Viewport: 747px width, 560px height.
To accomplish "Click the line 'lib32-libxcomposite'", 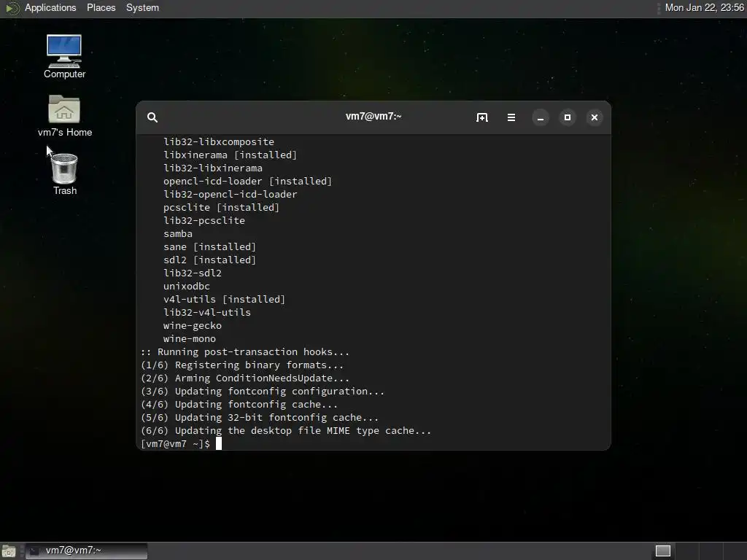I will 219,142.
